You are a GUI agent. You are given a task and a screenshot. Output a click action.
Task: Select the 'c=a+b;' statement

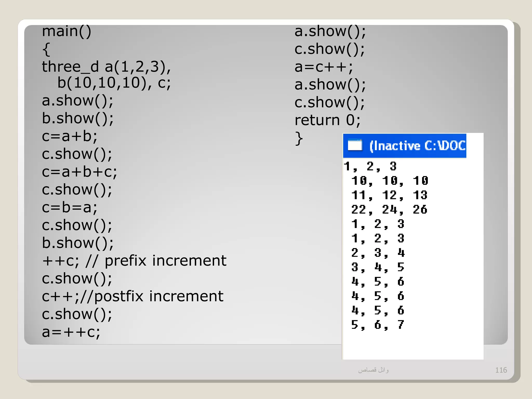point(70,136)
